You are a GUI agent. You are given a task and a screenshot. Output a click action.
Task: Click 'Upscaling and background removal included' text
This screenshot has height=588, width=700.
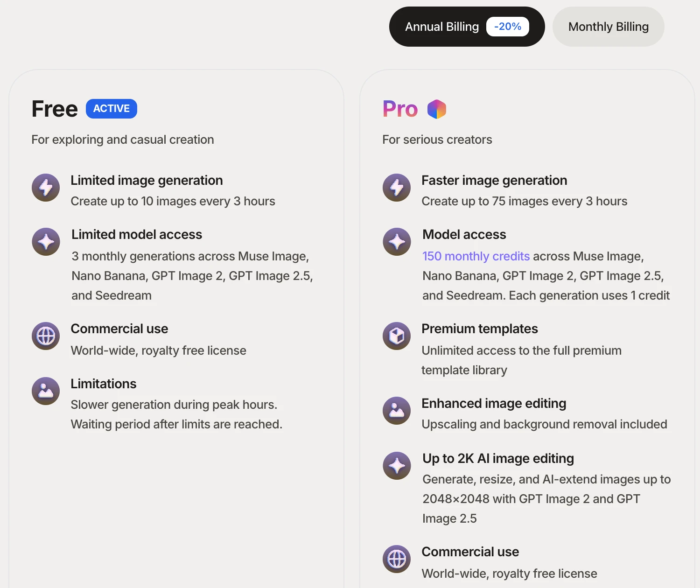[x=545, y=424]
